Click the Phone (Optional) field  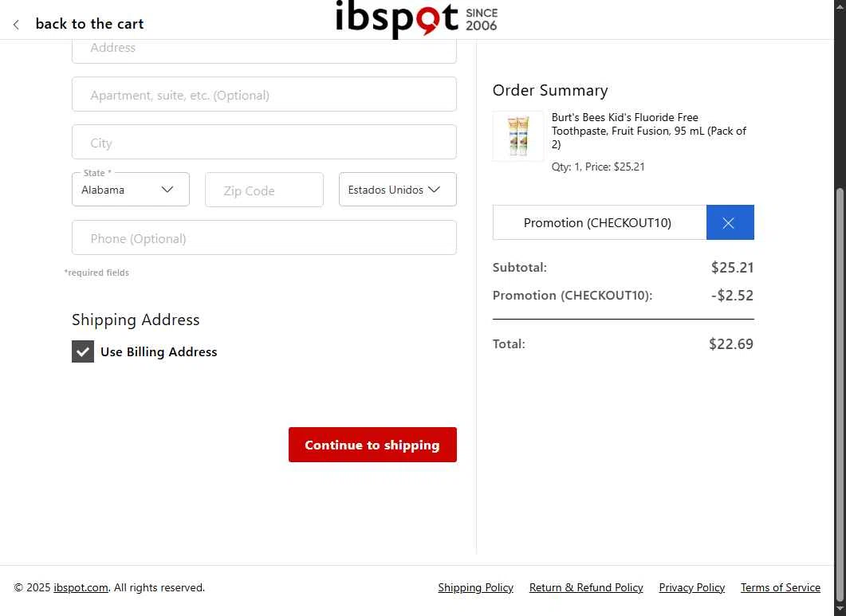coord(264,238)
